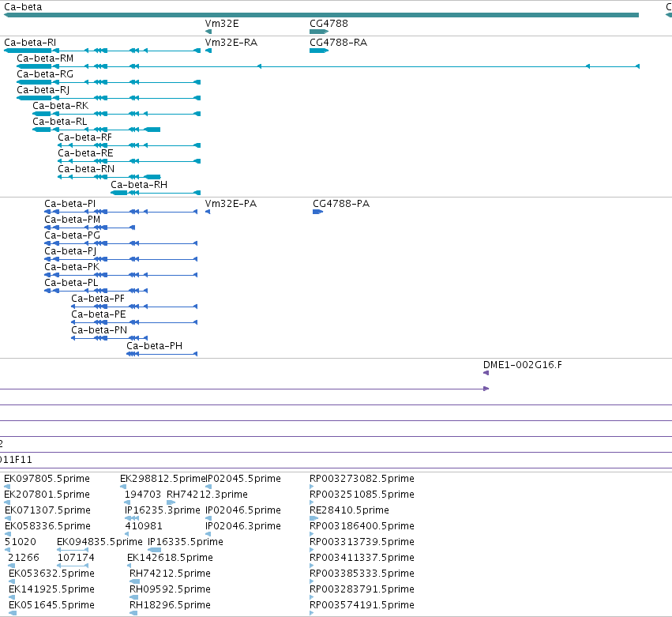
Task: Select the Ca-beta-RJ transcript label
Action: [43, 90]
